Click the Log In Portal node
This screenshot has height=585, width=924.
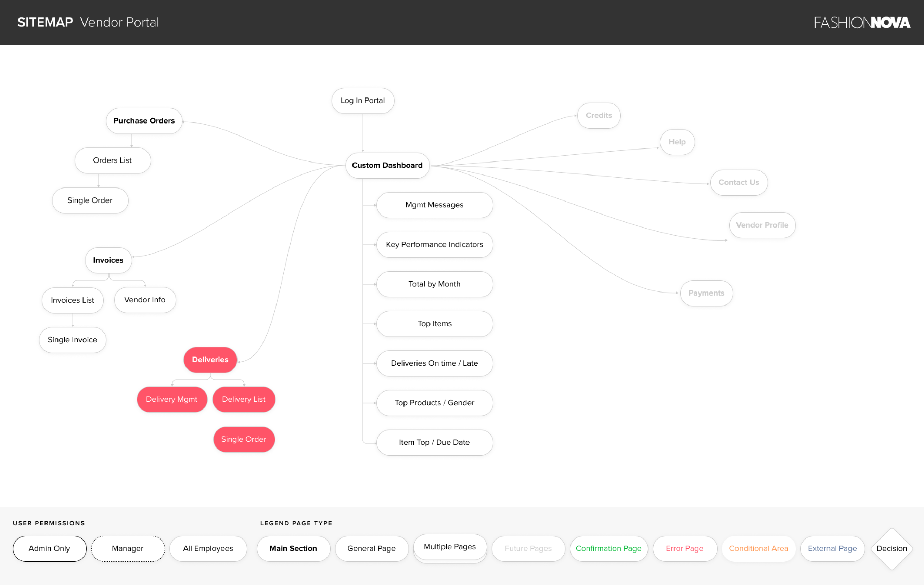363,101
